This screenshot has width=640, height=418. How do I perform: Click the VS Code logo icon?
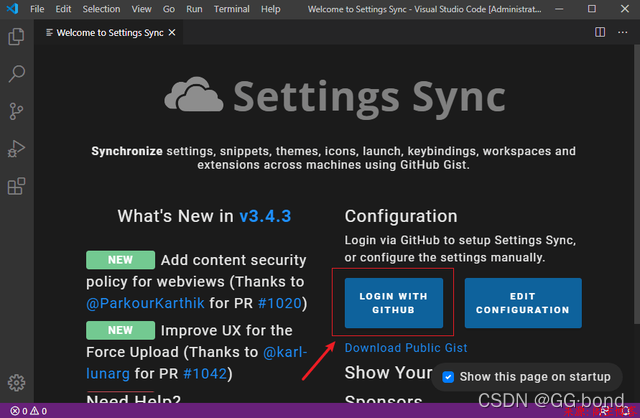pos(12,9)
